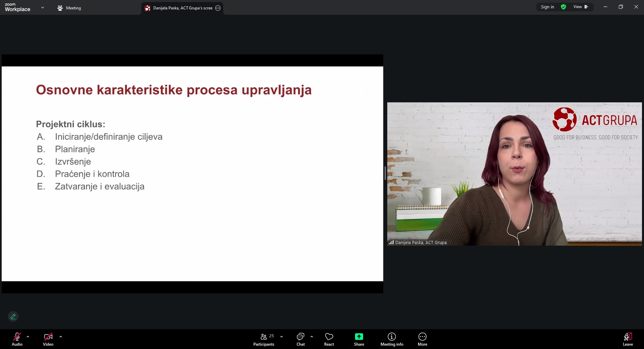Click the Sign in button
This screenshot has height=349, width=644.
click(x=547, y=7)
